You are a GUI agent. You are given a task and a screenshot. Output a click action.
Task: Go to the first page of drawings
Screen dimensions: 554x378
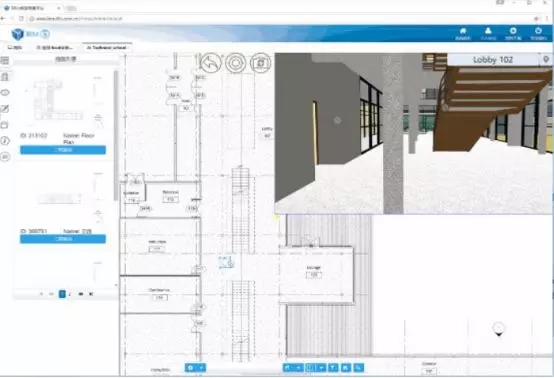(41, 294)
